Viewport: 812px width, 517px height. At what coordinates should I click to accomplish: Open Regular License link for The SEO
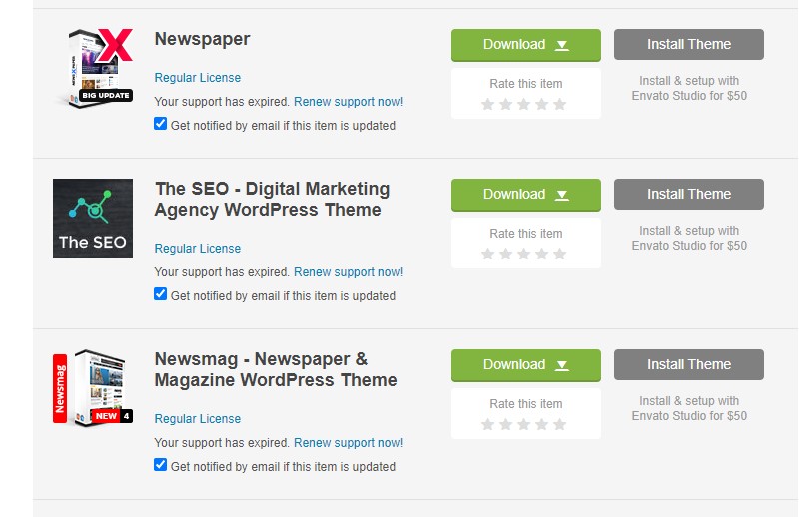pyautogui.click(x=198, y=249)
